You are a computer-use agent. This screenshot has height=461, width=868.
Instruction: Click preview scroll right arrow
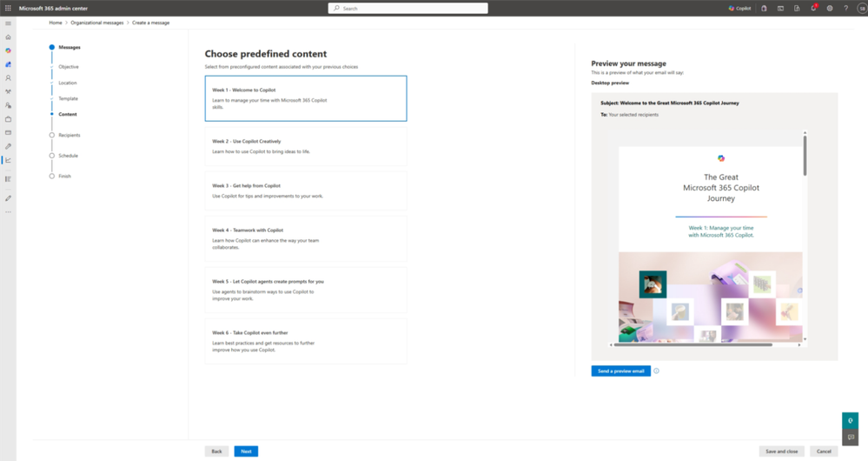(x=799, y=344)
